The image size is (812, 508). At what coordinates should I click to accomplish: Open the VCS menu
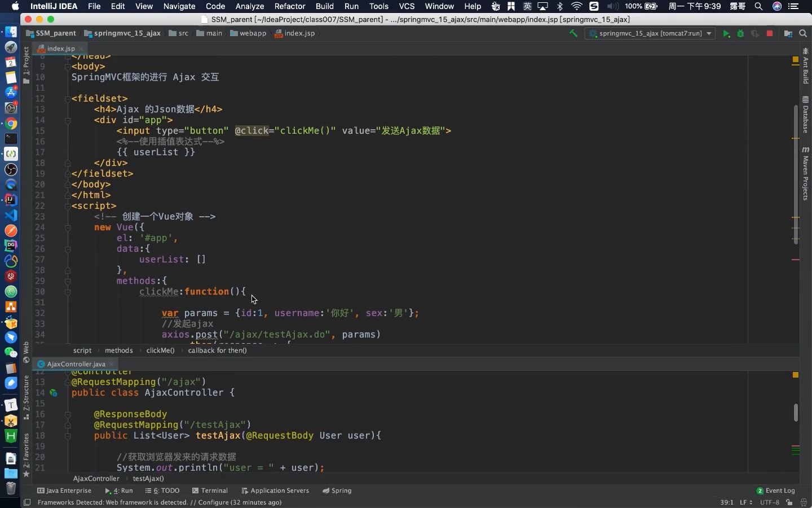407,6
